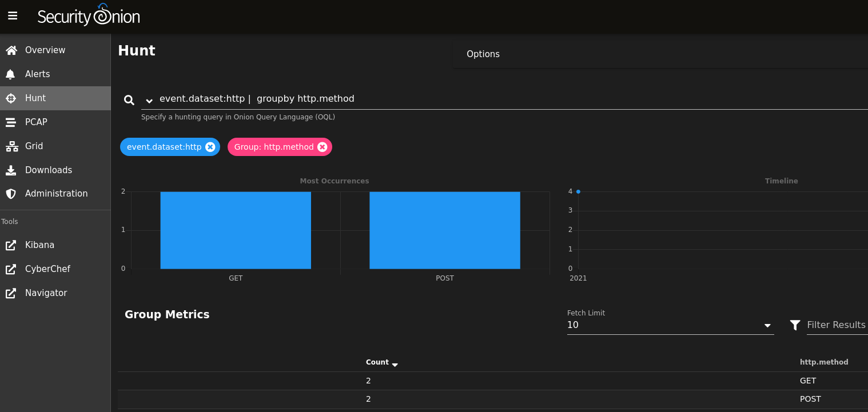Viewport: 868px width, 412px height.
Task: Click the POST axis label under chart
Action: (445, 278)
